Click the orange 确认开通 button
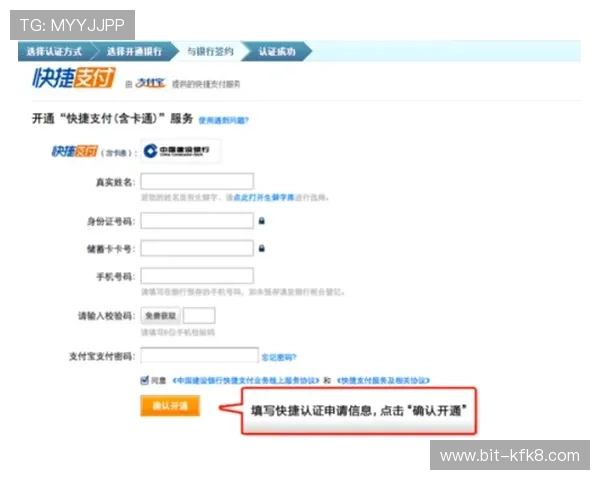The height and width of the screenshot is (480, 600). click(x=170, y=405)
